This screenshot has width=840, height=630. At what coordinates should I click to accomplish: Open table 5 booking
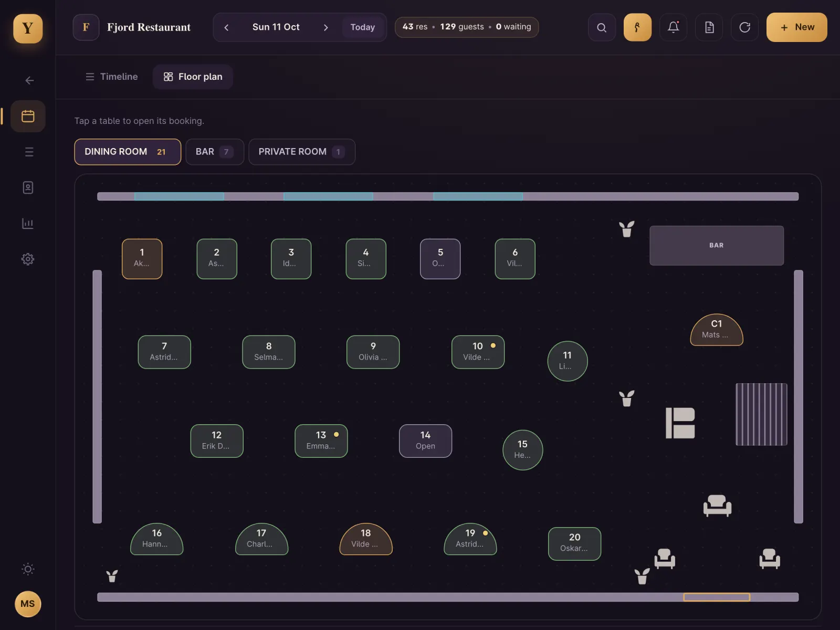coord(440,259)
